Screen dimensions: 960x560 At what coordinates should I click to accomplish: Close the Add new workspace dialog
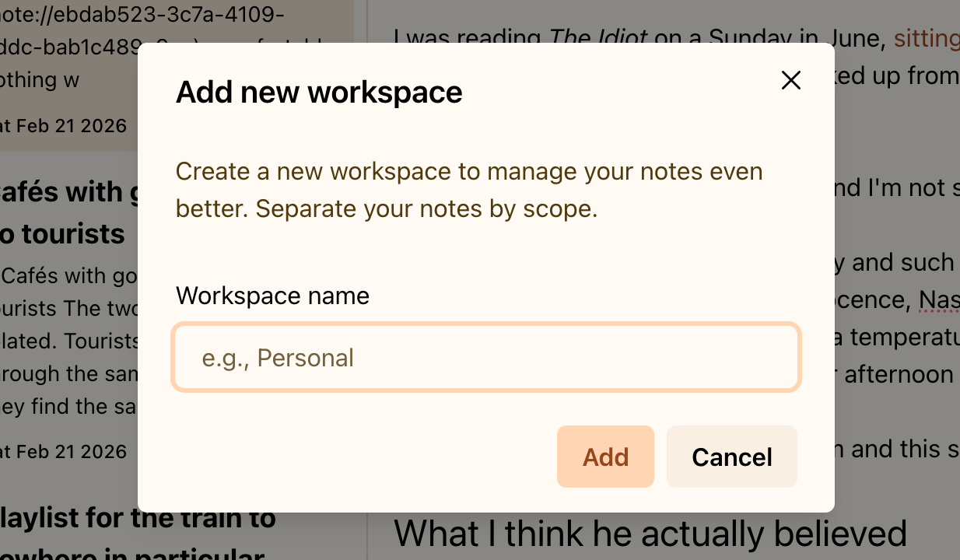coord(790,80)
